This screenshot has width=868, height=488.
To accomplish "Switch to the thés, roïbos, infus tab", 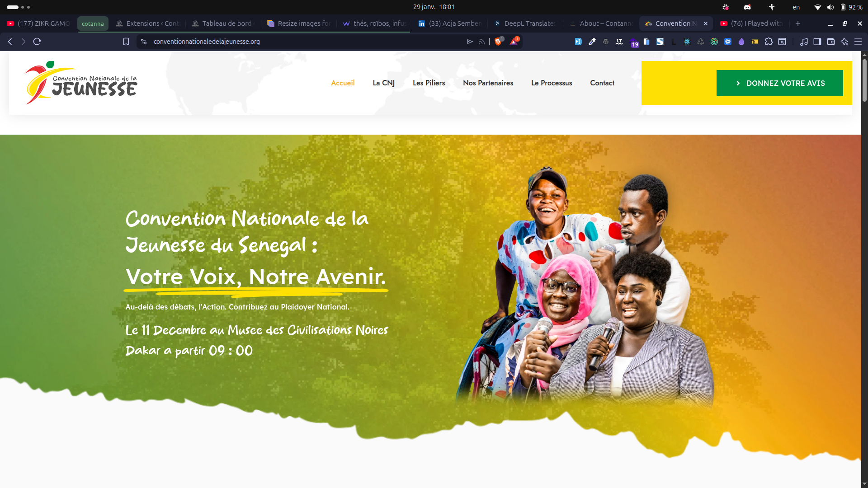I will (x=374, y=23).
